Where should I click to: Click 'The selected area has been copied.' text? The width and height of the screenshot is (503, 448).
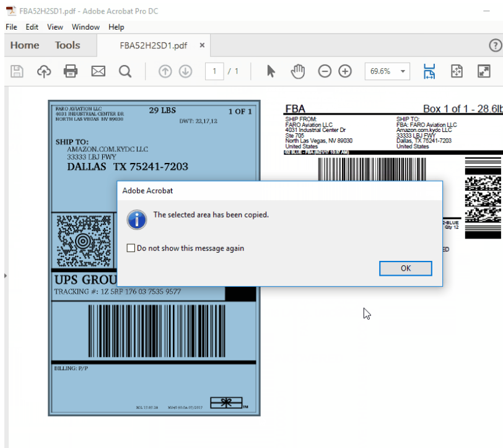point(211,214)
